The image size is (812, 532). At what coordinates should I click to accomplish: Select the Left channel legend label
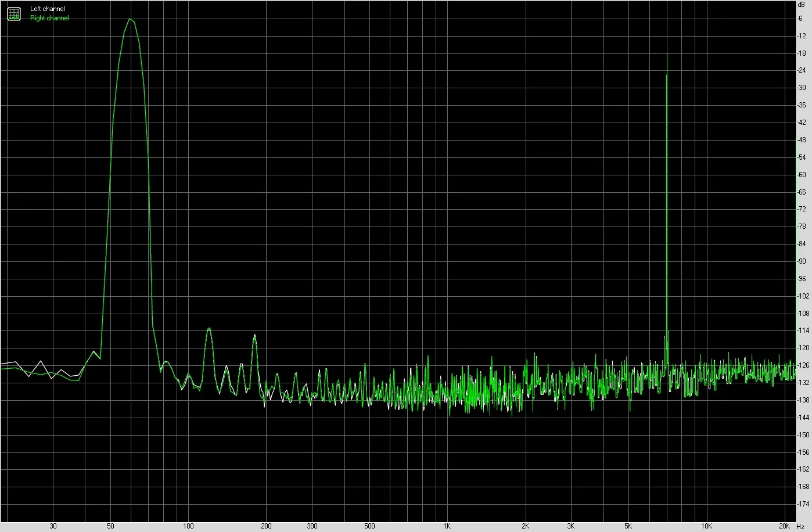pos(48,9)
